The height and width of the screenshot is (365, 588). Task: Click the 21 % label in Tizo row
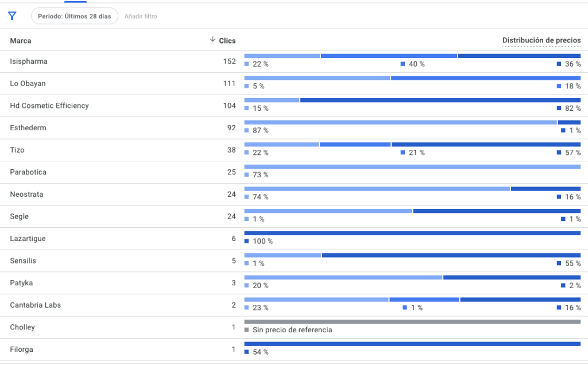417,153
